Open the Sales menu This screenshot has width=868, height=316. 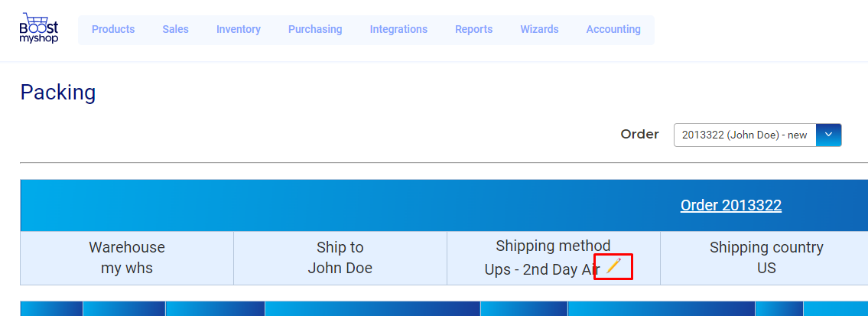(175, 29)
